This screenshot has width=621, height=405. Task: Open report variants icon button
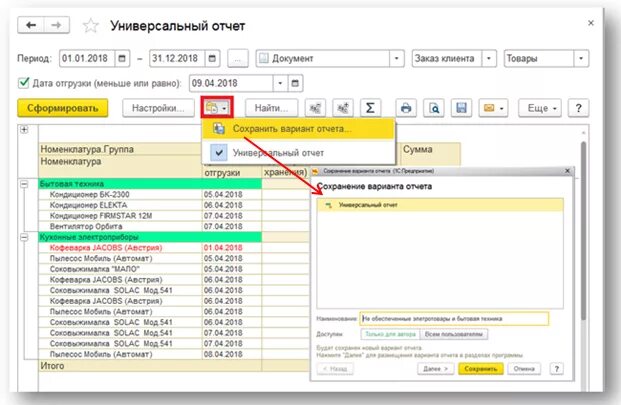point(217,108)
